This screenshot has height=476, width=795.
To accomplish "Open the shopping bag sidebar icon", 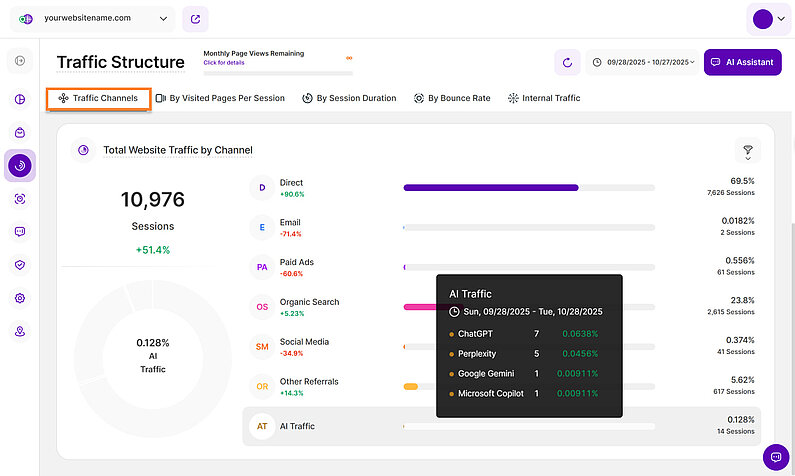I will pyautogui.click(x=20, y=132).
